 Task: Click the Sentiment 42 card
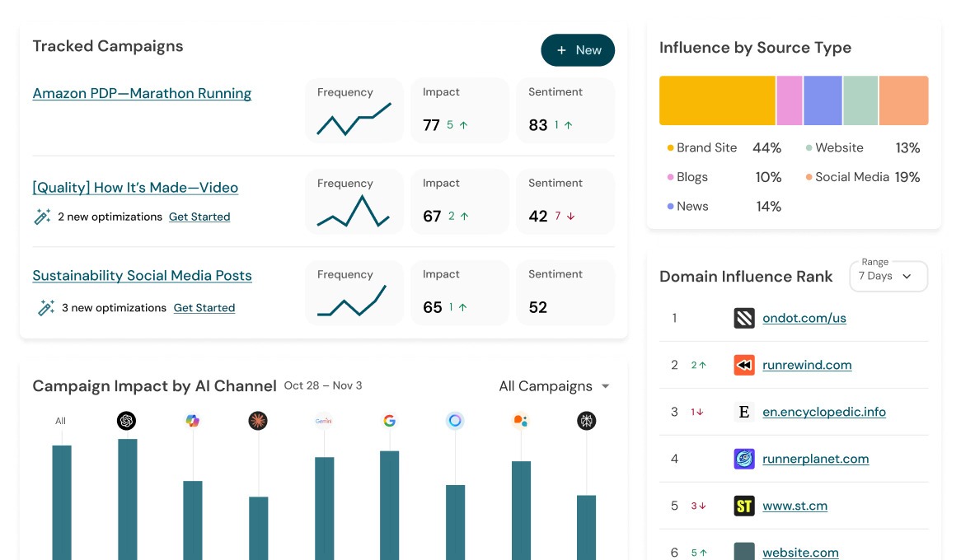click(x=565, y=202)
